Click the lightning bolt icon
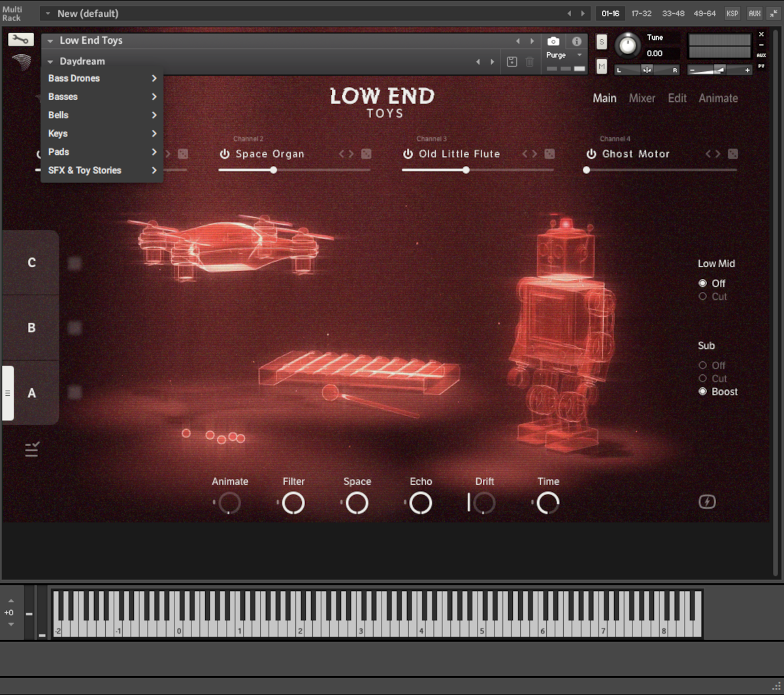 click(707, 502)
